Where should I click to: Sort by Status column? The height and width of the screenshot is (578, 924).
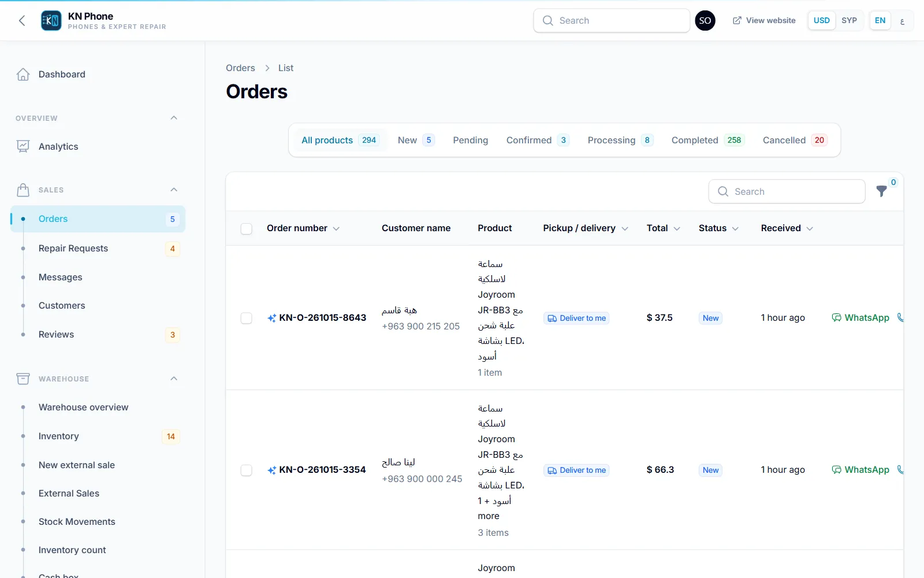click(719, 228)
